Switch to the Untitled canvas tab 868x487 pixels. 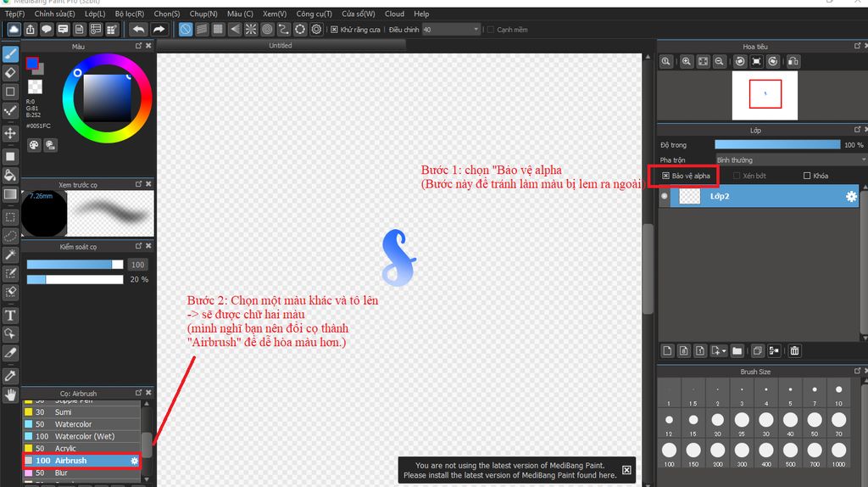281,46
